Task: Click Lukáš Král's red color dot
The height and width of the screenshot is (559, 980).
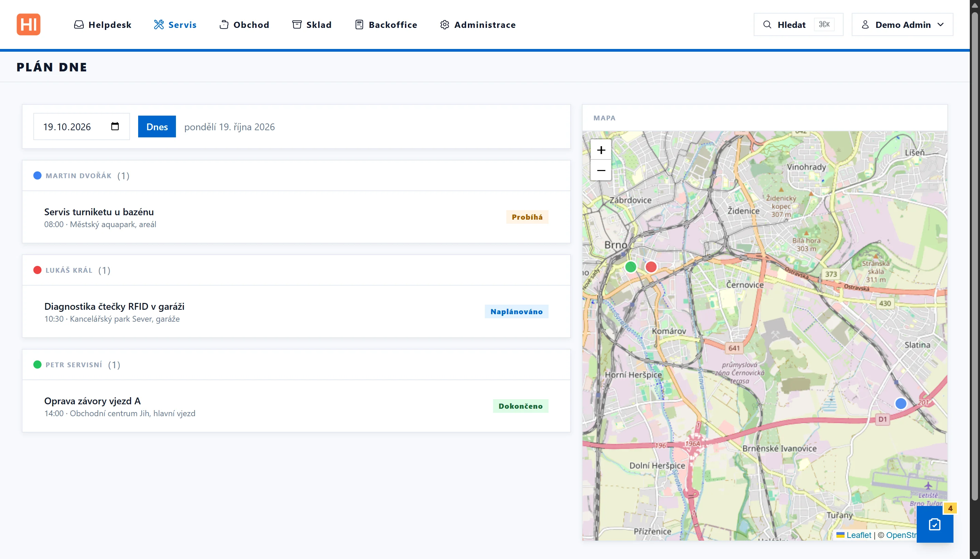Action: point(37,270)
